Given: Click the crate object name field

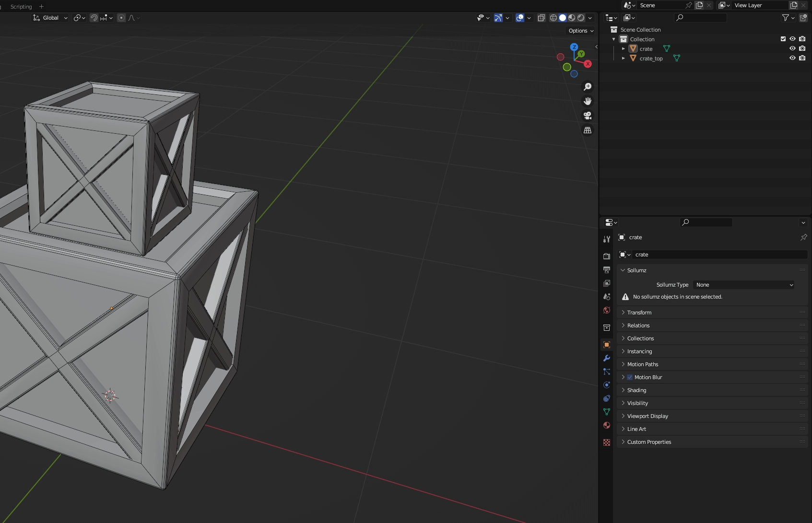Looking at the screenshot, I should coord(719,255).
